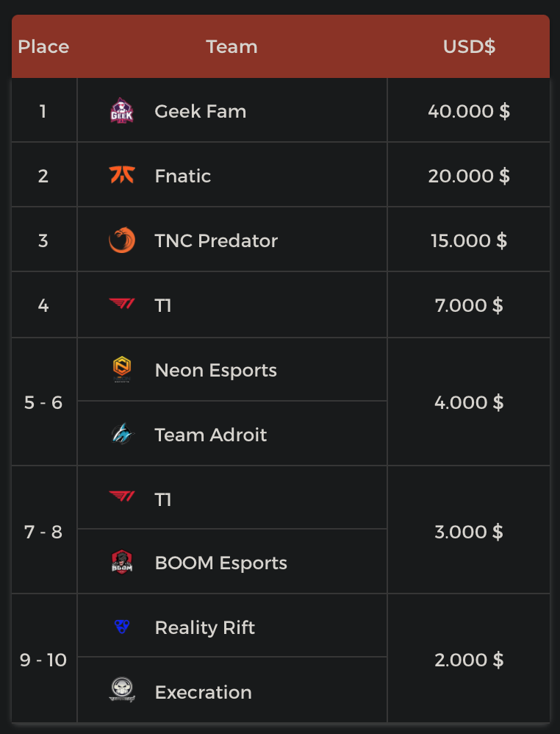
Task: Click the T1 logo in 7 - 8 place row
Action: tap(122, 498)
